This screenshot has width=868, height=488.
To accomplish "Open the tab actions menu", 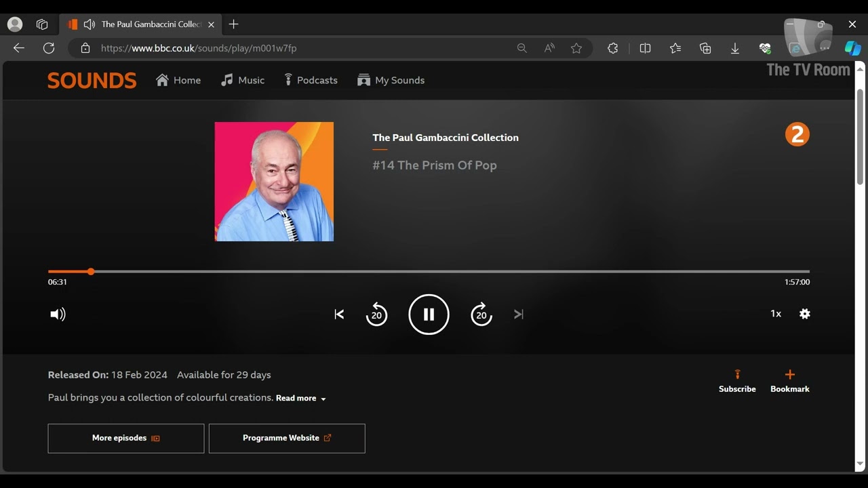I will tap(42, 24).
